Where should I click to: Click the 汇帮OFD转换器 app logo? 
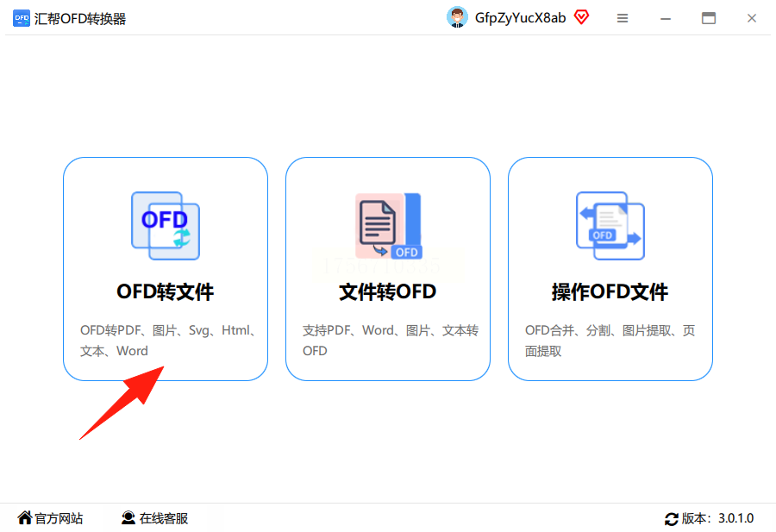pos(22,18)
